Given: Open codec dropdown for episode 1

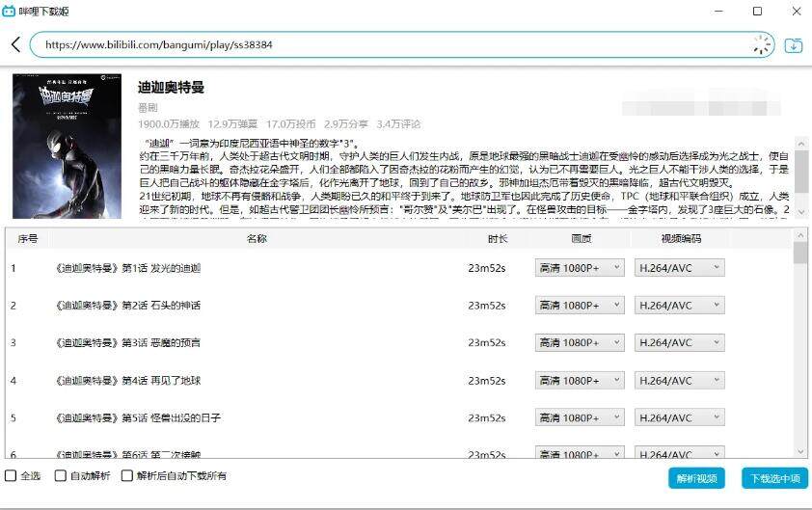Looking at the screenshot, I should [680, 268].
